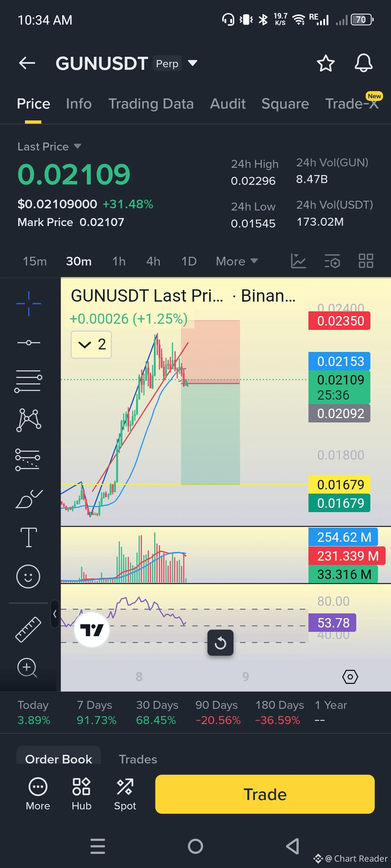
Task: Tap the volume 254.62 M label
Action: point(343,537)
